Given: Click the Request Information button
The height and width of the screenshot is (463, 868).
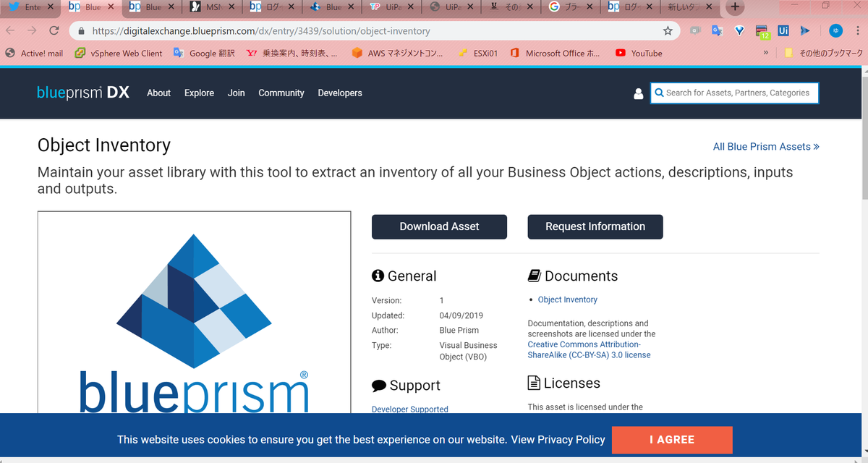Looking at the screenshot, I should point(595,226).
